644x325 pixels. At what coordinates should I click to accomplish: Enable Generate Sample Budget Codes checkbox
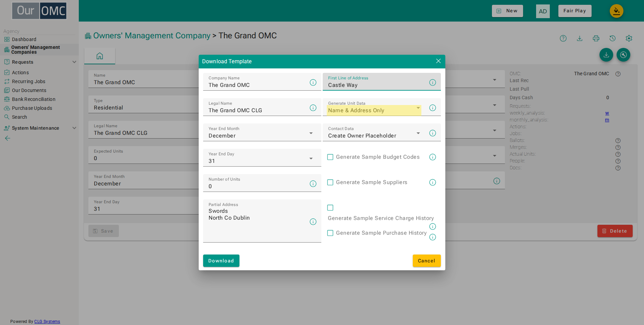tap(330, 157)
